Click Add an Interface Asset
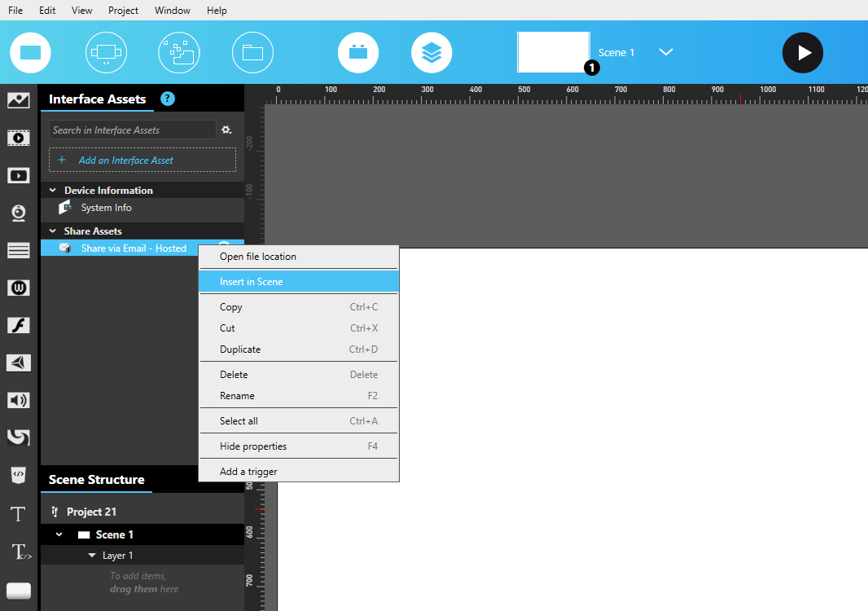The image size is (868, 611). pos(142,160)
